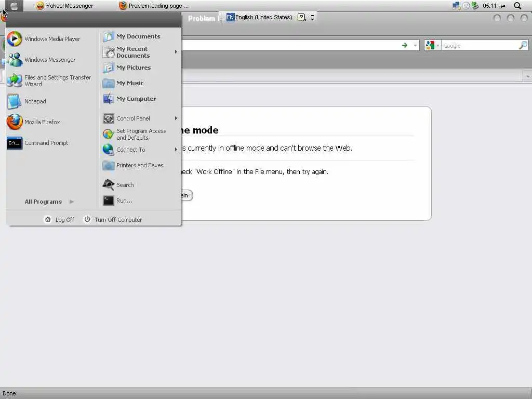
Task: Open My Pictures folder icon
Action: (108, 68)
